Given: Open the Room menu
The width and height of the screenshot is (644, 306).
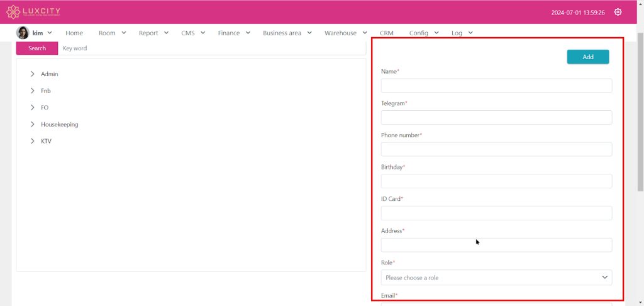Looking at the screenshot, I should (112, 33).
